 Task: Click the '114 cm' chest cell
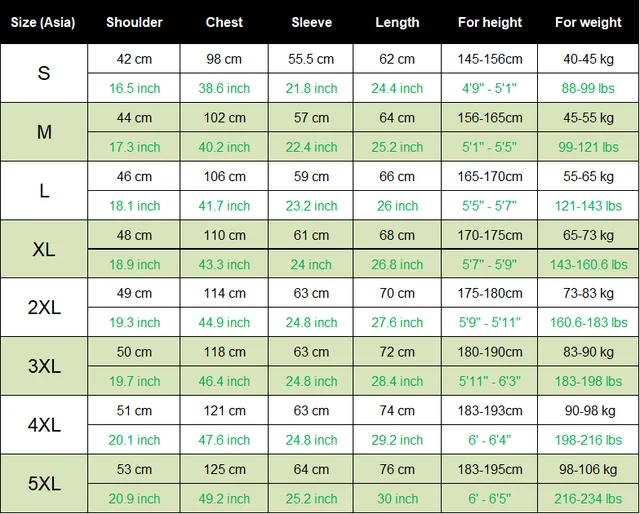tap(224, 293)
